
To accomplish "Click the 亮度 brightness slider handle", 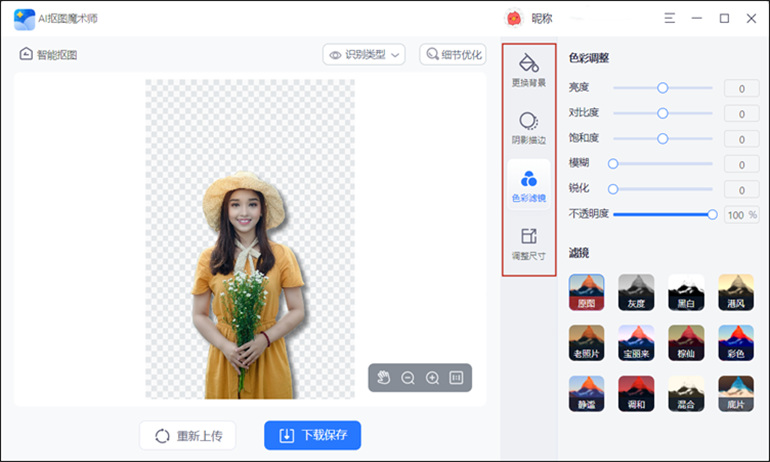I will tap(662, 88).
